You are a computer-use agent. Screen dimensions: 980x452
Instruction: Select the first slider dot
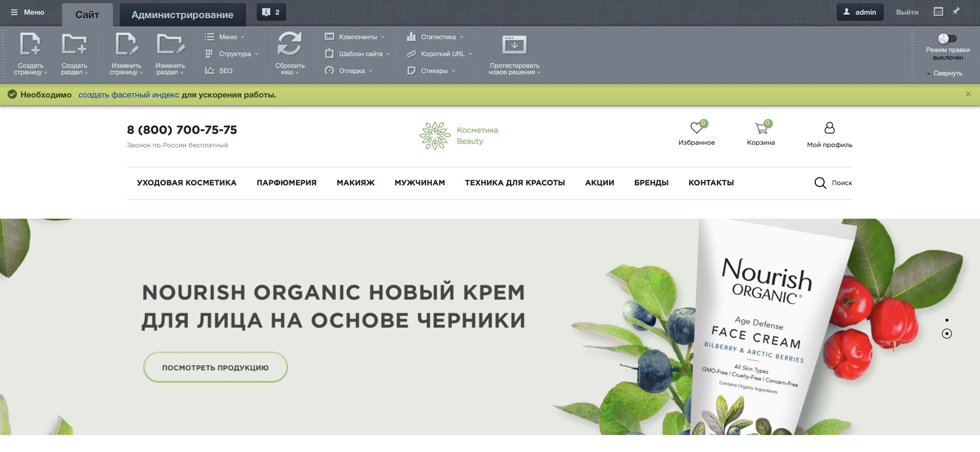pyautogui.click(x=947, y=320)
